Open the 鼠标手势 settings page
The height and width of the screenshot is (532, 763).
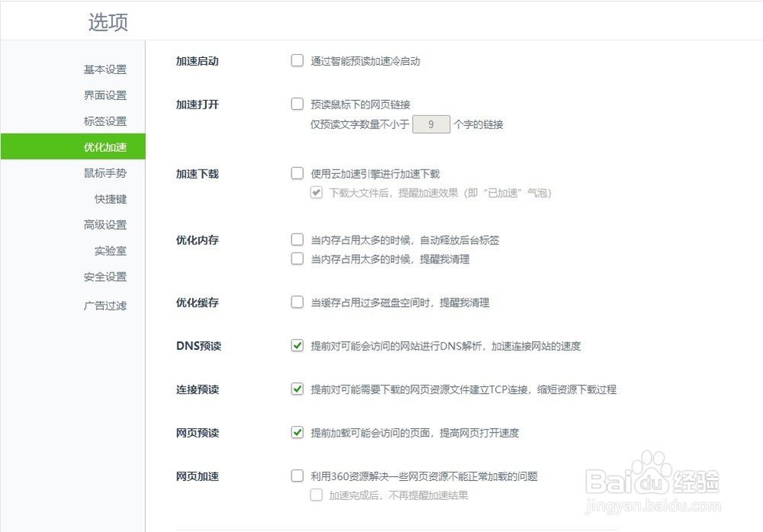click(x=105, y=172)
